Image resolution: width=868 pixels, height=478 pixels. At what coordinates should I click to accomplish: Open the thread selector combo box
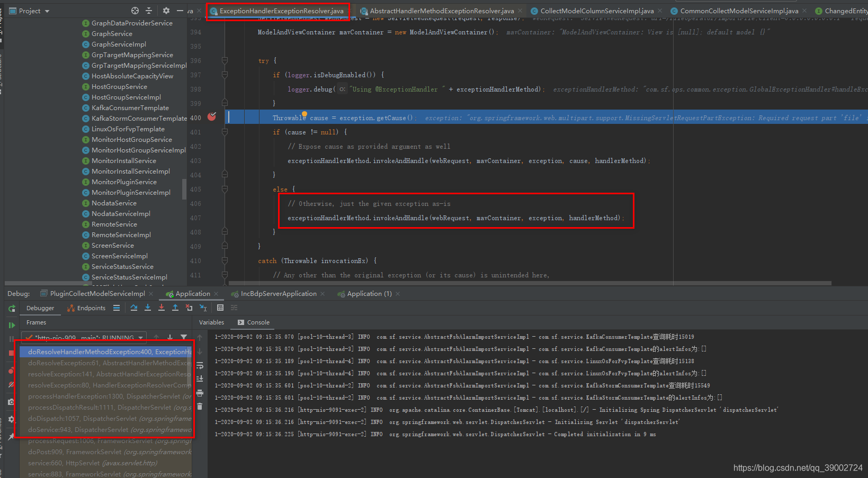[85, 337]
